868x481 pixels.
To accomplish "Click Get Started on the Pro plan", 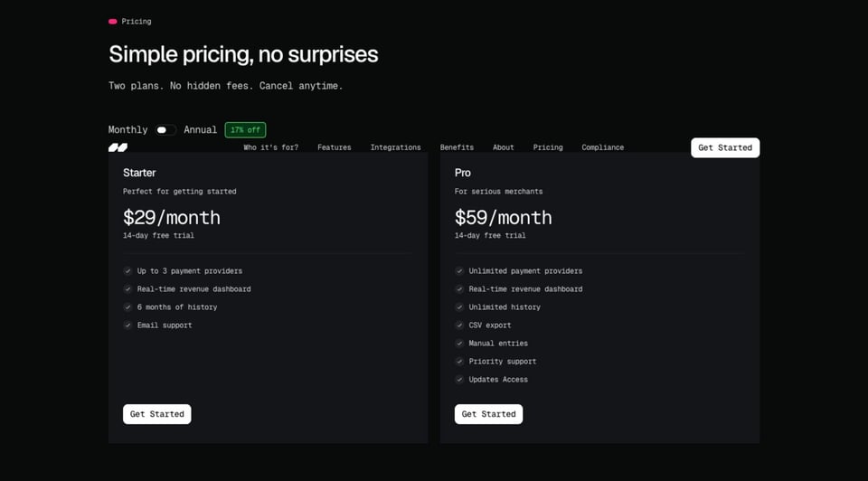I will pyautogui.click(x=489, y=414).
